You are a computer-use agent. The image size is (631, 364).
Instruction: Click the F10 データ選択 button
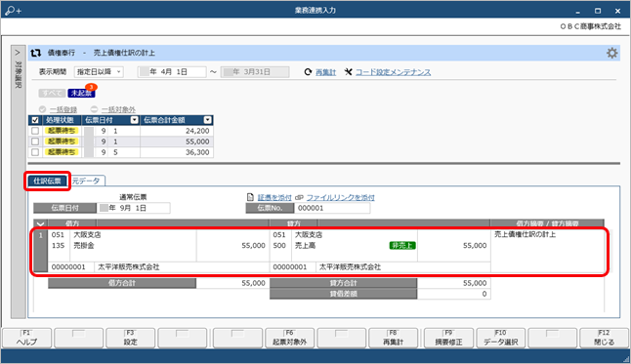[501, 338]
